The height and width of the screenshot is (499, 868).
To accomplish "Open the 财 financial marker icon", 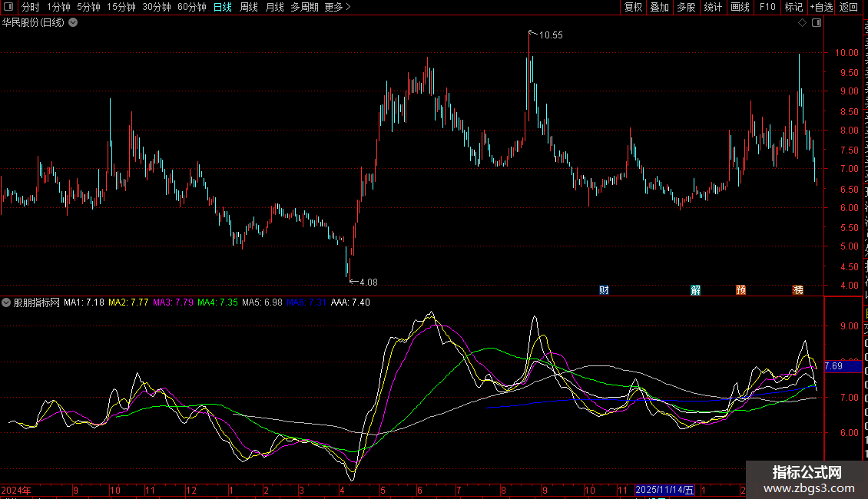I will click(604, 290).
